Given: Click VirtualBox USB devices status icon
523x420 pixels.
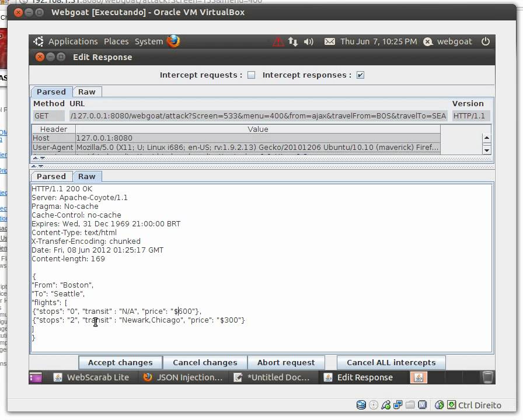Looking at the screenshot, I should click(386, 405).
